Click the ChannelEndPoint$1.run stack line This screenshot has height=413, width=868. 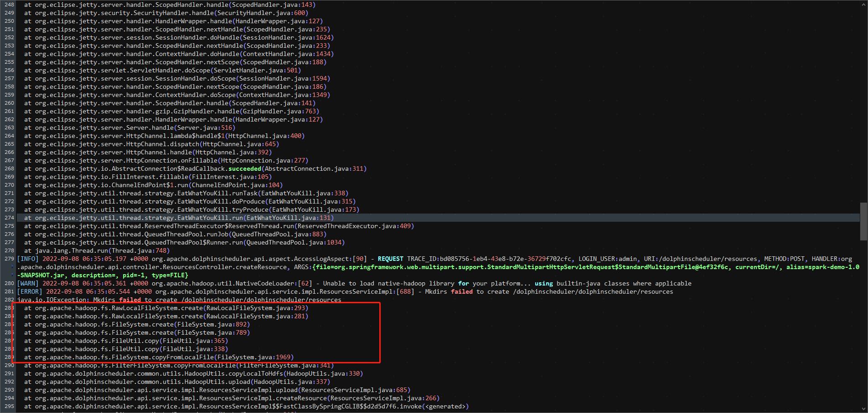[x=154, y=185]
